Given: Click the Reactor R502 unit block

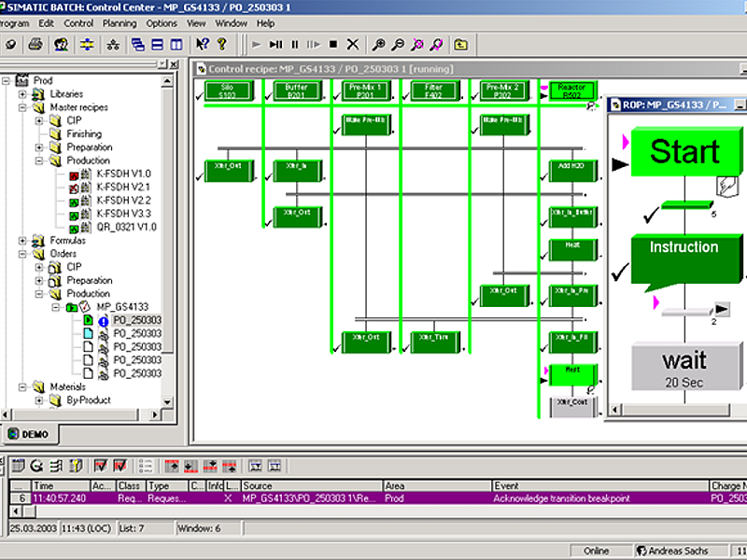Looking at the screenshot, I should click(x=572, y=91).
